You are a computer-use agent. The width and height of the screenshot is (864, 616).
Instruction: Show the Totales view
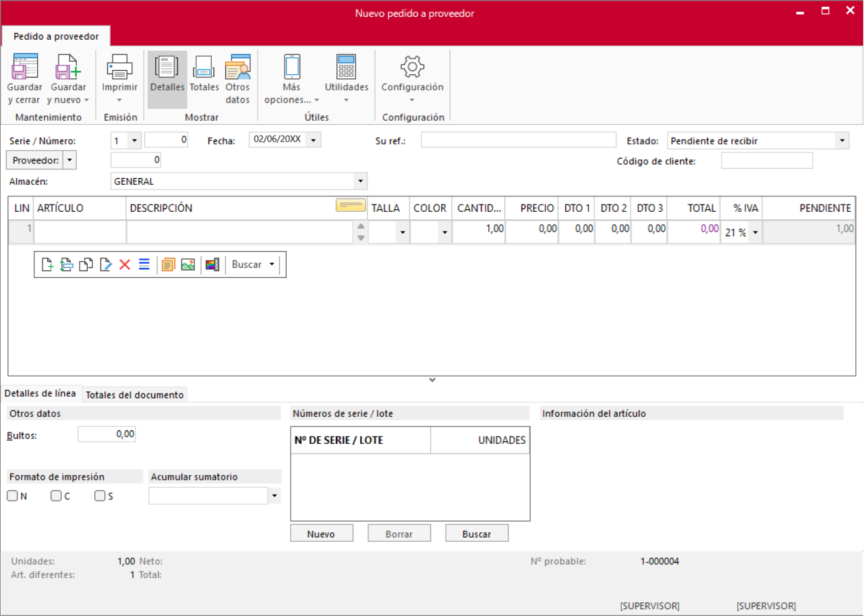[x=204, y=74]
